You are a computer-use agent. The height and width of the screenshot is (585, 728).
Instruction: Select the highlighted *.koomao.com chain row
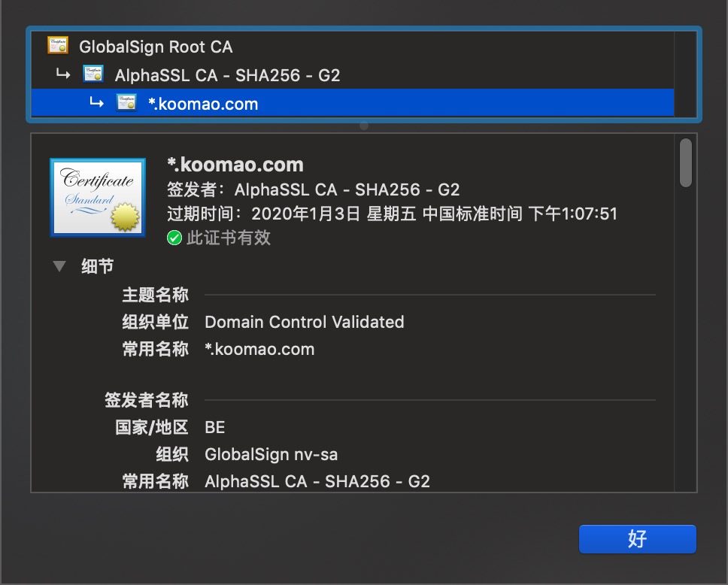[353, 103]
